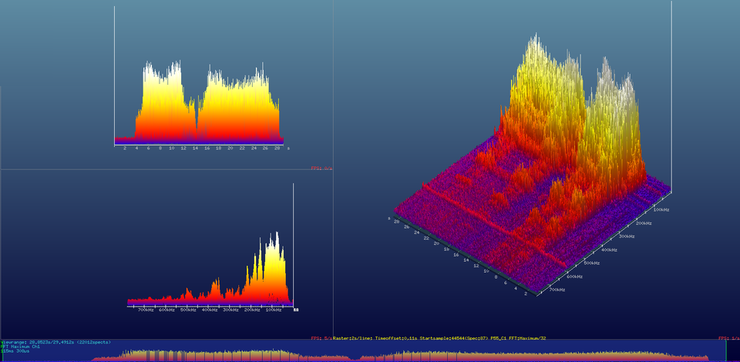Click the 100kHz label on the 3D plot frequency axis

tap(661, 209)
